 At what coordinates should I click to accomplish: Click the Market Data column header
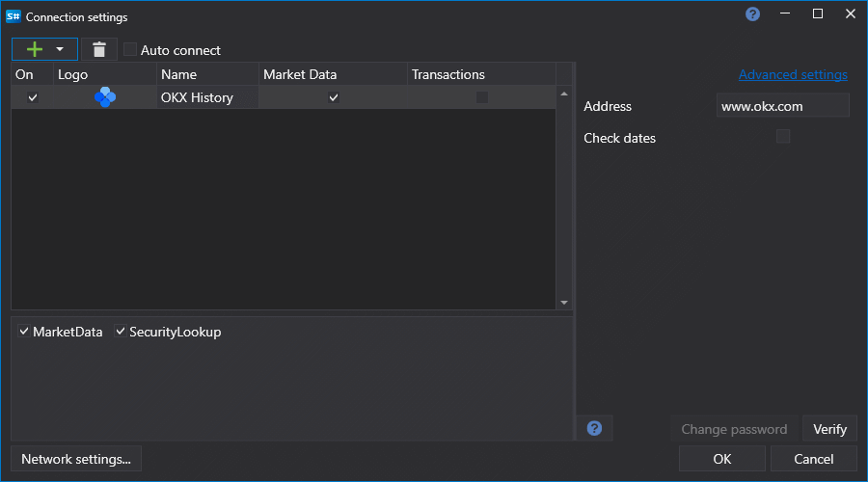pos(334,74)
